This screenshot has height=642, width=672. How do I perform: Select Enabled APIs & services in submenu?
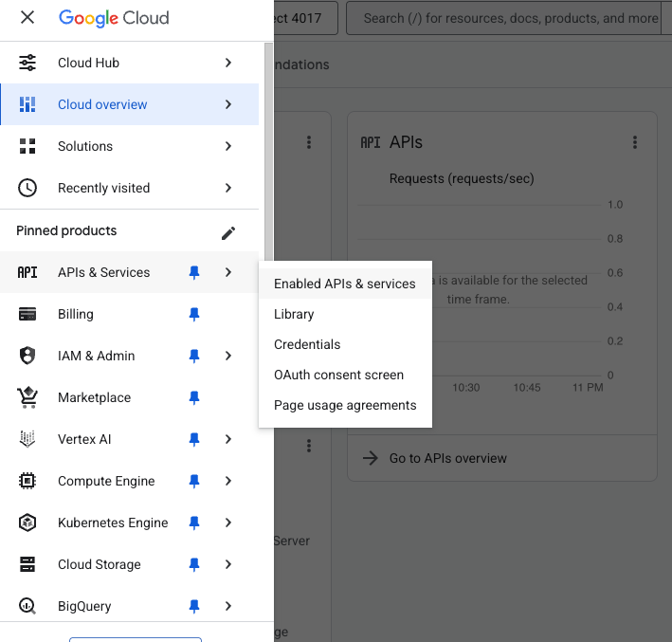click(345, 284)
